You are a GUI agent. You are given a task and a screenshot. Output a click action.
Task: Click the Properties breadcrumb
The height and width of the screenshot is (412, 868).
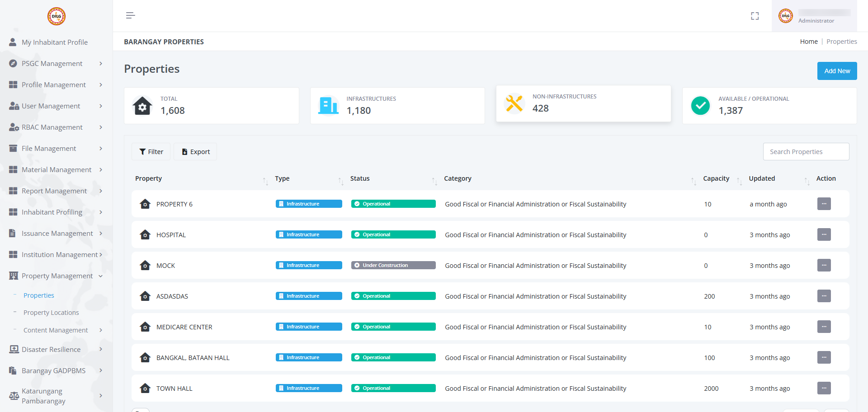click(x=842, y=42)
